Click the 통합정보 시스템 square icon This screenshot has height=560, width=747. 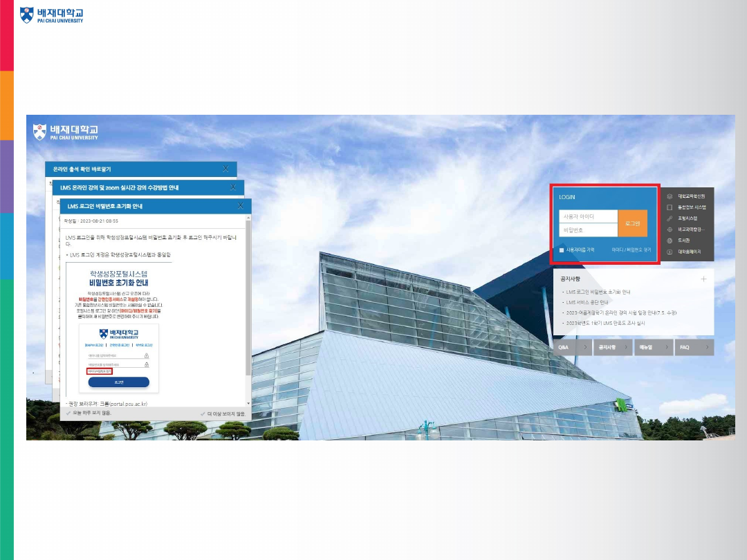[x=670, y=207]
